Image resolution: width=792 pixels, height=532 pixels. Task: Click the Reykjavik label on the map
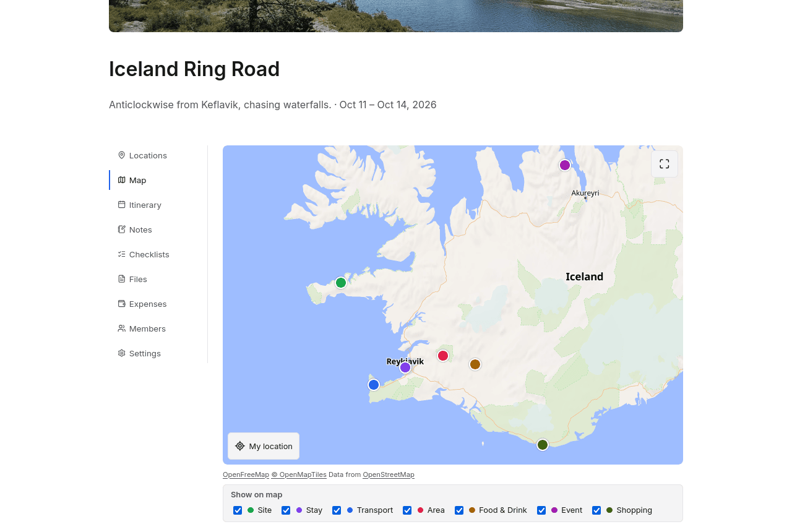coord(405,361)
